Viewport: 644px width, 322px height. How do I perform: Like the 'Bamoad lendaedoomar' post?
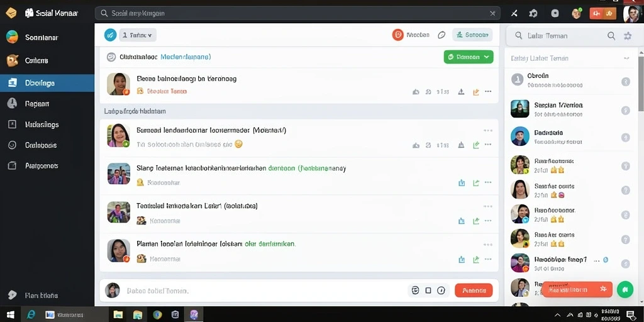click(416, 145)
